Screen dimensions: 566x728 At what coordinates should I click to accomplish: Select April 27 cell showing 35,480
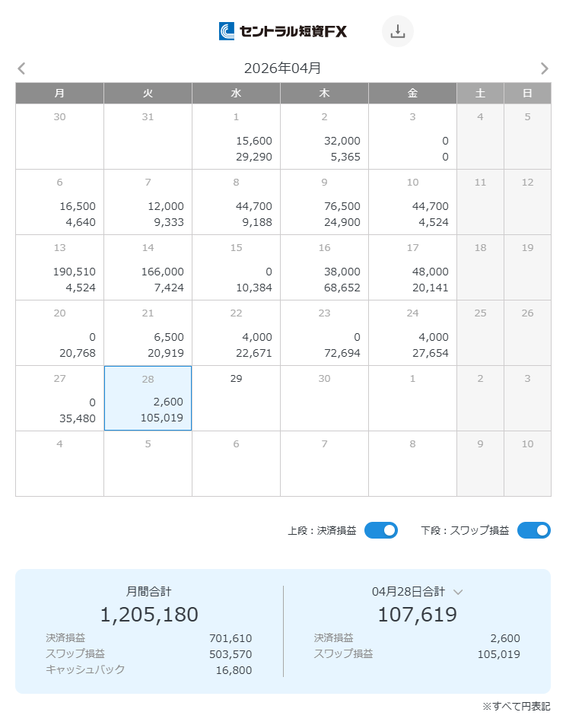coord(59,398)
